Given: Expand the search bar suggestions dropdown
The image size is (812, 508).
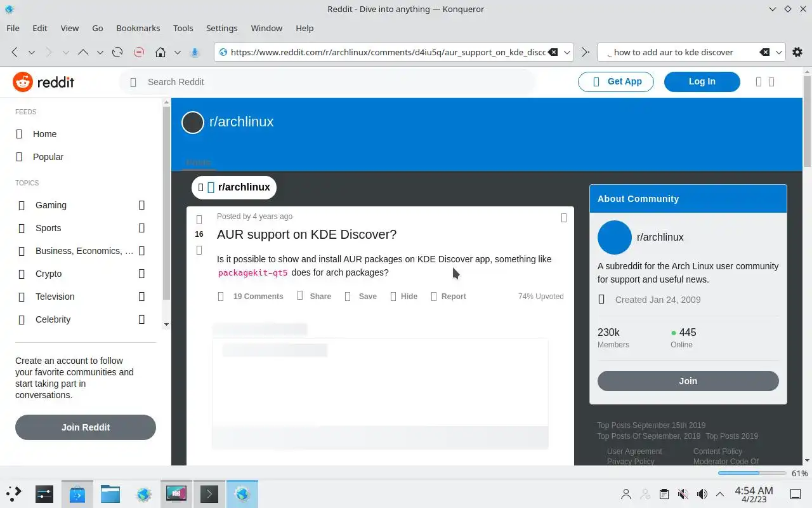Looking at the screenshot, I should [780, 52].
